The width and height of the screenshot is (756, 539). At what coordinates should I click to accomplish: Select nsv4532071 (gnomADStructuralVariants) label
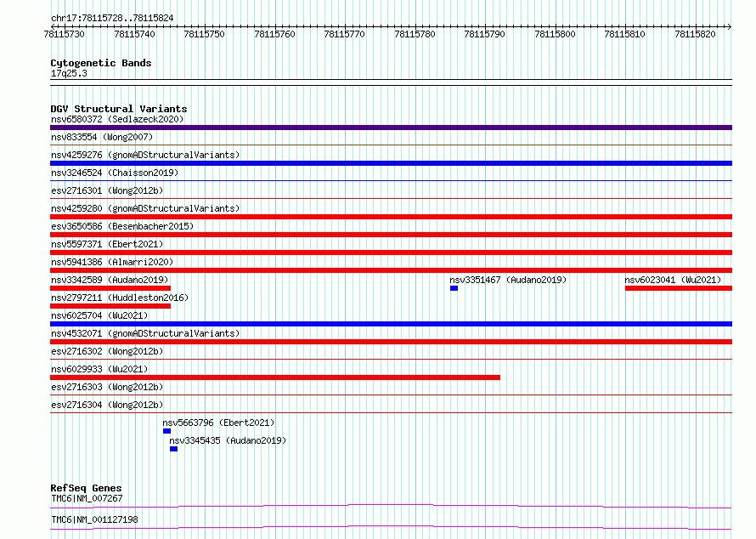[145, 333]
